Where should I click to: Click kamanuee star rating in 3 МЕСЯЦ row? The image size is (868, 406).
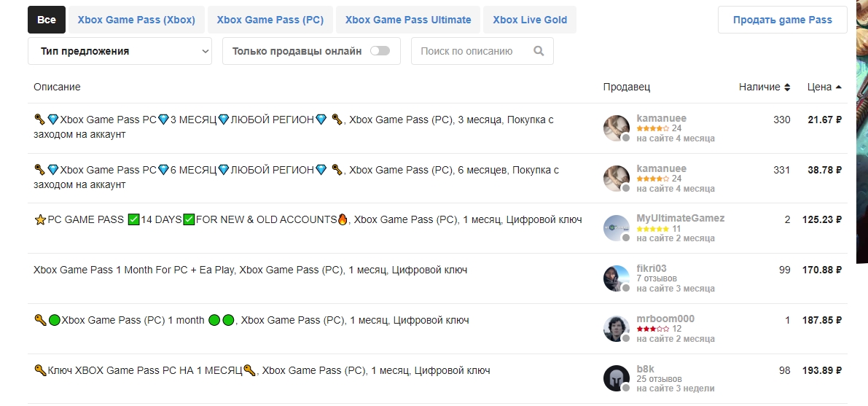point(653,128)
